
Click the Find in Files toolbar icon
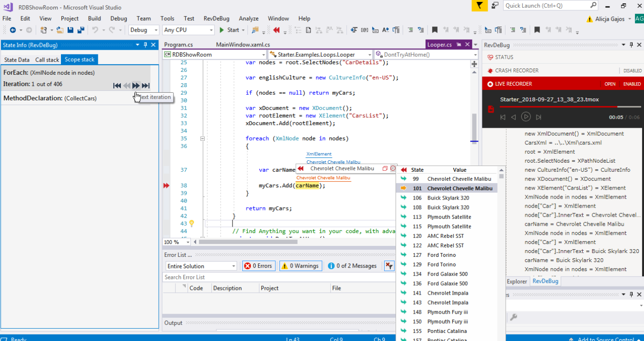coord(255,30)
